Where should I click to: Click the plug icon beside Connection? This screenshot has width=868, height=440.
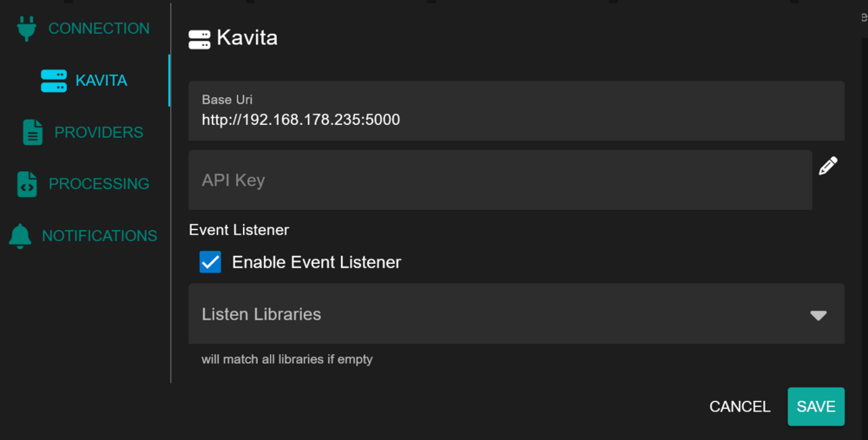(x=27, y=29)
